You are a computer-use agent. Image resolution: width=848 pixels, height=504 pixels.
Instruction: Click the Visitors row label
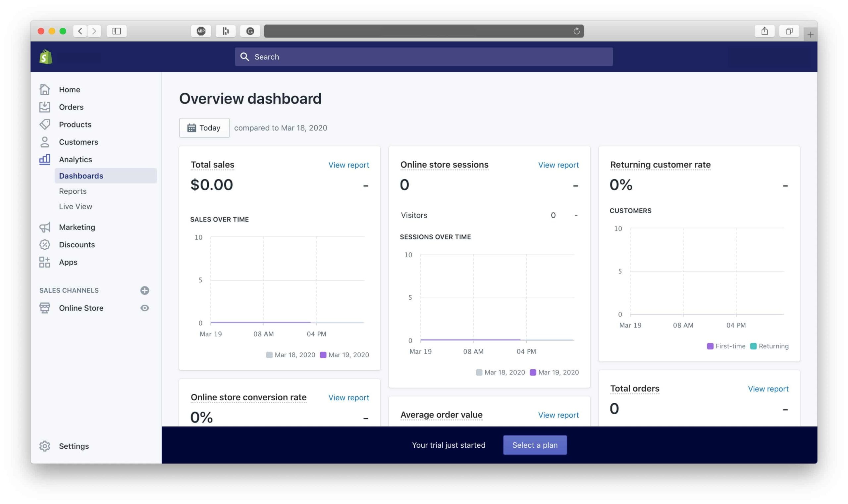pyautogui.click(x=414, y=215)
